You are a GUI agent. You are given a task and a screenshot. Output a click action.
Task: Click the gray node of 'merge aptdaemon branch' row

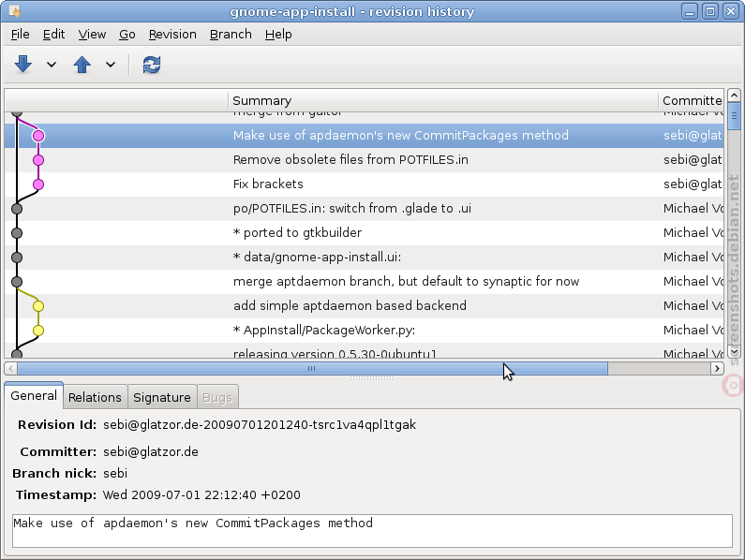[17, 282]
